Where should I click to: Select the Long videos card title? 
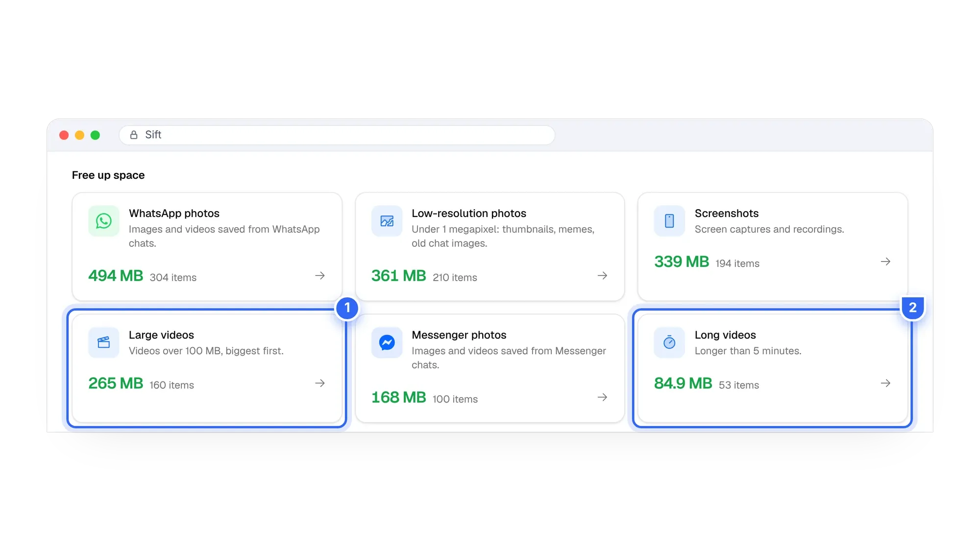pos(725,335)
